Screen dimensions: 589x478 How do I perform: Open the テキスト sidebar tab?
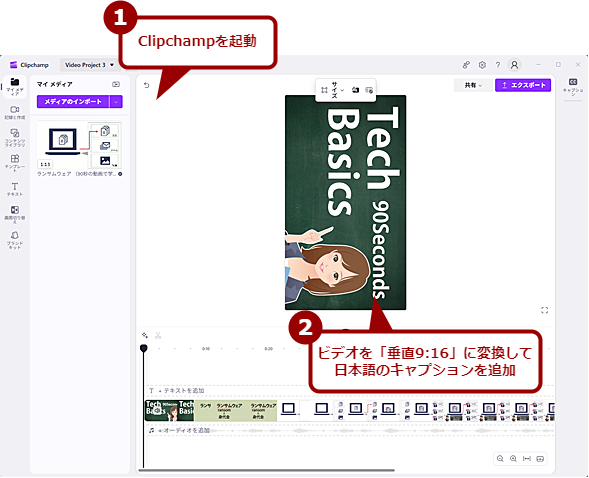(x=15, y=189)
